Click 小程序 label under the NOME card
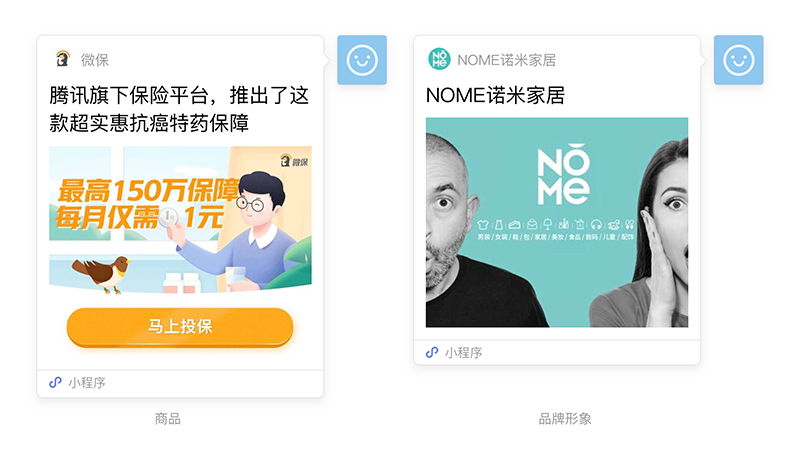This screenshot has width=800, height=450. point(463,353)
